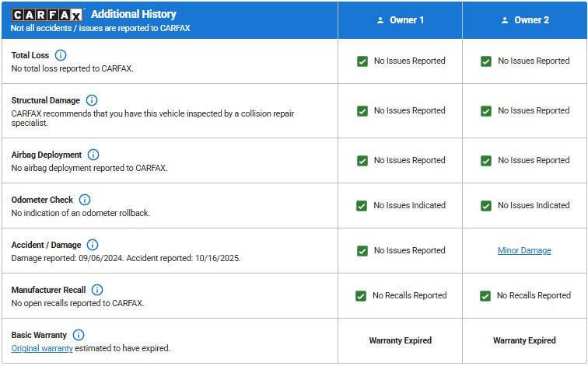This screenshot has height=366, width=588.
Task: Open Manufacturer Recall info icon
Action: click(97, 290)
